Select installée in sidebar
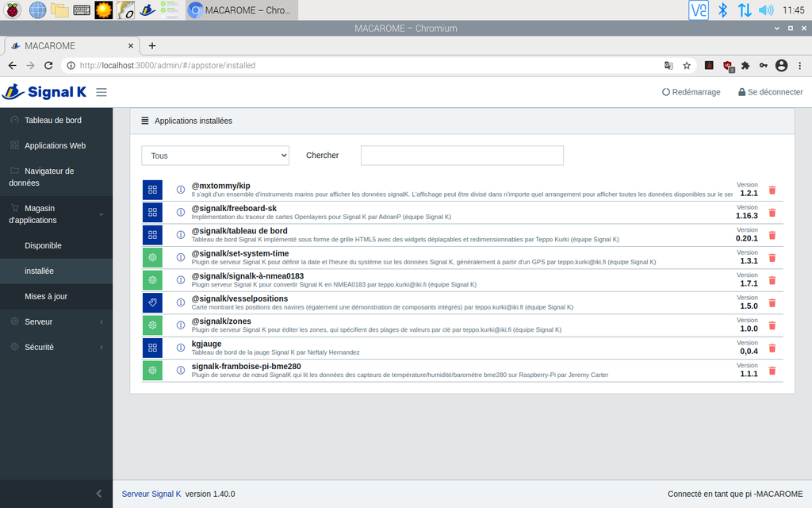Viewport: 812px width, 508px height. (x=39, y=271)
